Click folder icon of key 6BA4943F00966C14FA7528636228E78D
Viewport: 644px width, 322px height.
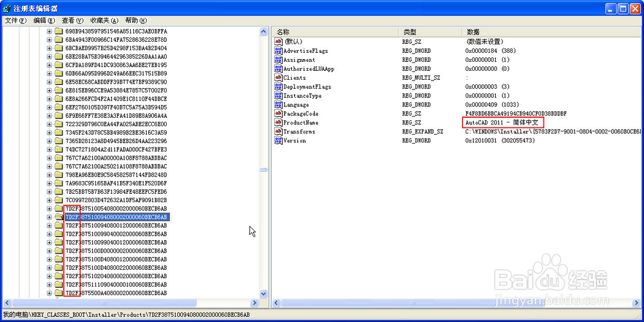click(59, 39)
